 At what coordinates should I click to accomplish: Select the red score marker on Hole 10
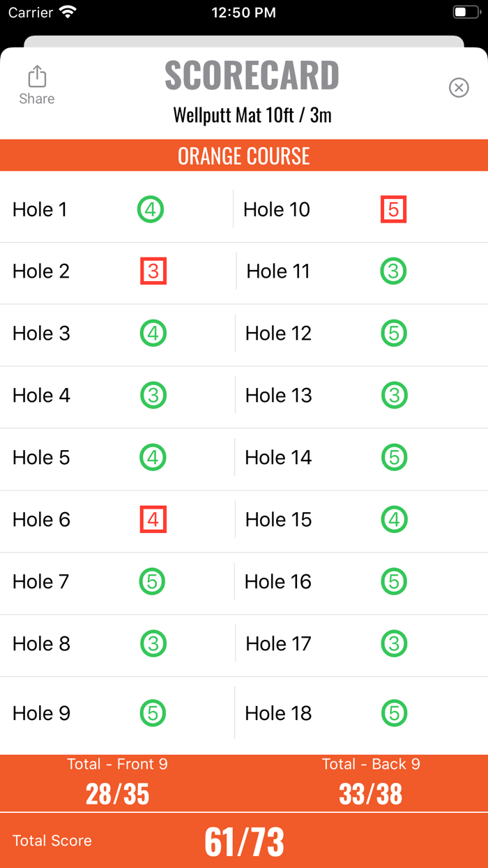(x=394, y=209)
